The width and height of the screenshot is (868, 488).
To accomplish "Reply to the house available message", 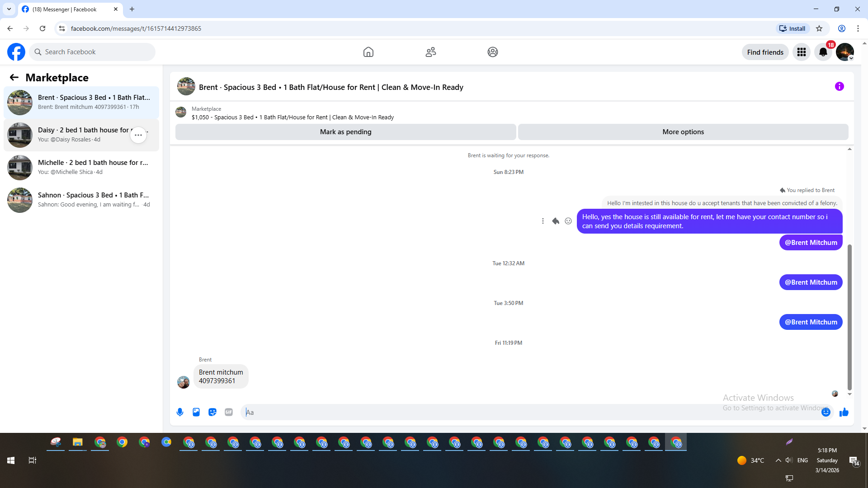I will [556, 221].
